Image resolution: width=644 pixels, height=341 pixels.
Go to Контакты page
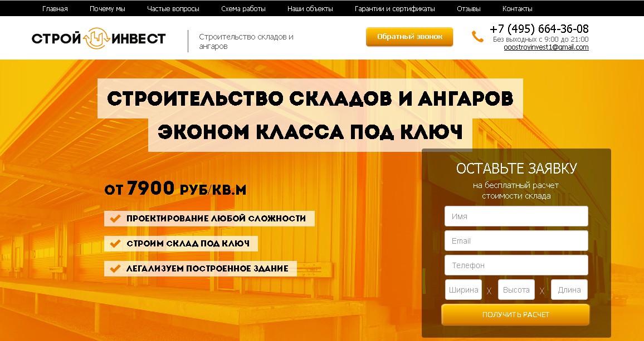point(517,8)
